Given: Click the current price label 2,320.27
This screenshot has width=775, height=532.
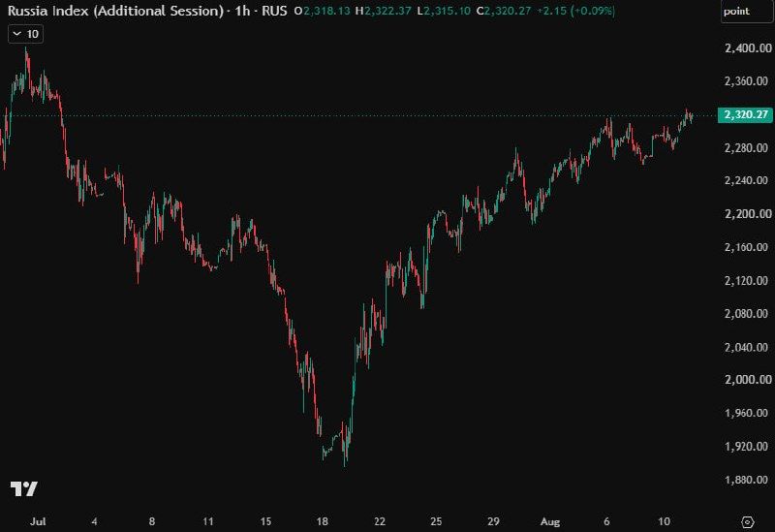Looking at the screenshot, I should coord(745,114).
